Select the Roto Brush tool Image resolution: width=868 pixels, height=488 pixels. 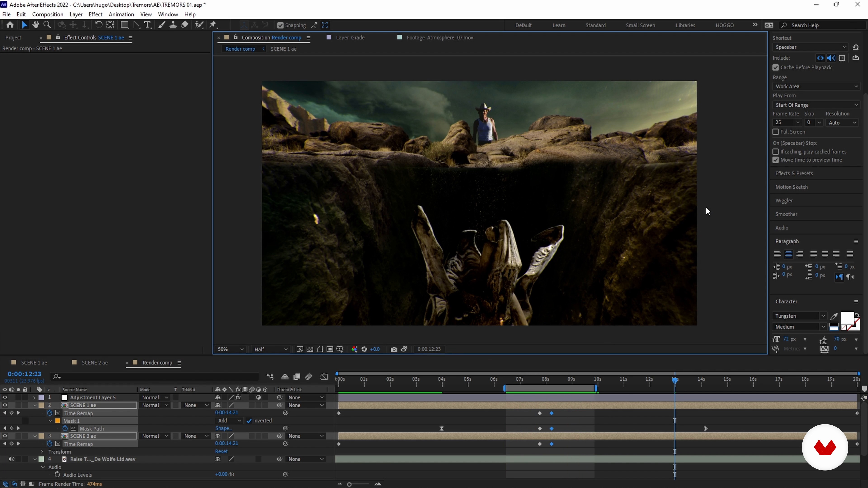click(x=199, y=25)
